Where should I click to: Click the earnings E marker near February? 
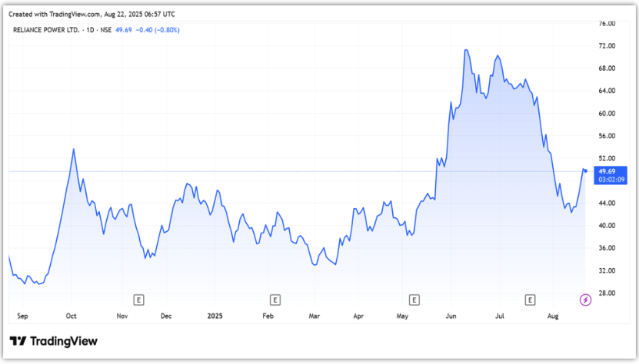pyautogui.click(x=275, y=299)
